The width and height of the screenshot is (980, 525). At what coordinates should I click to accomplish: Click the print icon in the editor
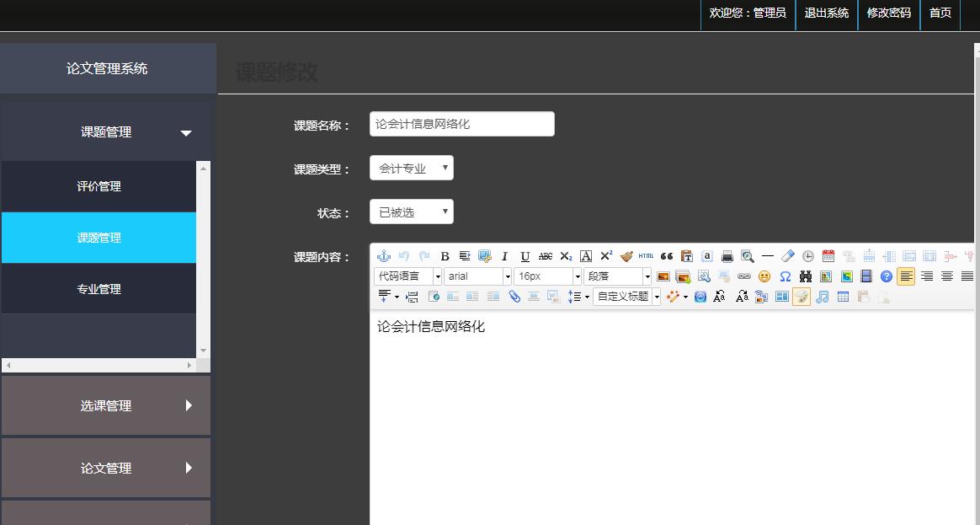pyautogui.click(x=727, y=256)
